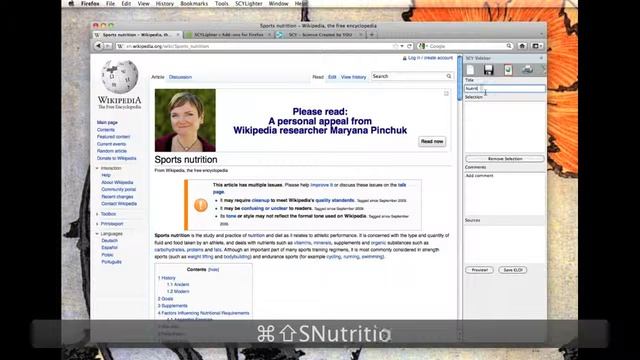Click the 1 History contents entry
Viewport: 640px width, 360px height.
click(167, 278)
